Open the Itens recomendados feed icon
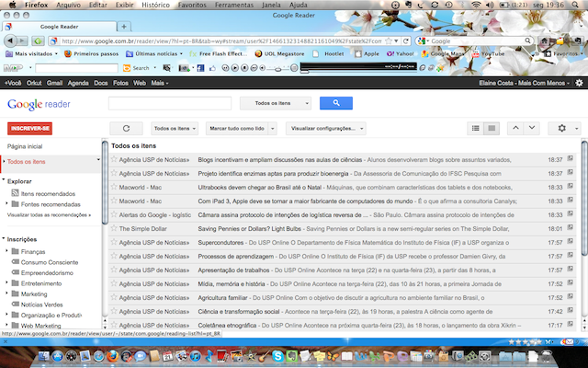 [x=15, y=193]
